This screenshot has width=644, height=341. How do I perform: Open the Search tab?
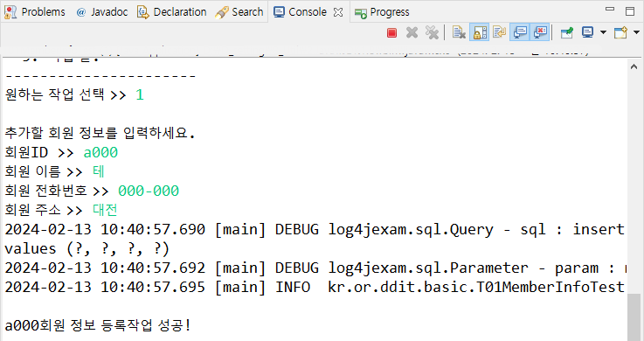click(239, 12)
